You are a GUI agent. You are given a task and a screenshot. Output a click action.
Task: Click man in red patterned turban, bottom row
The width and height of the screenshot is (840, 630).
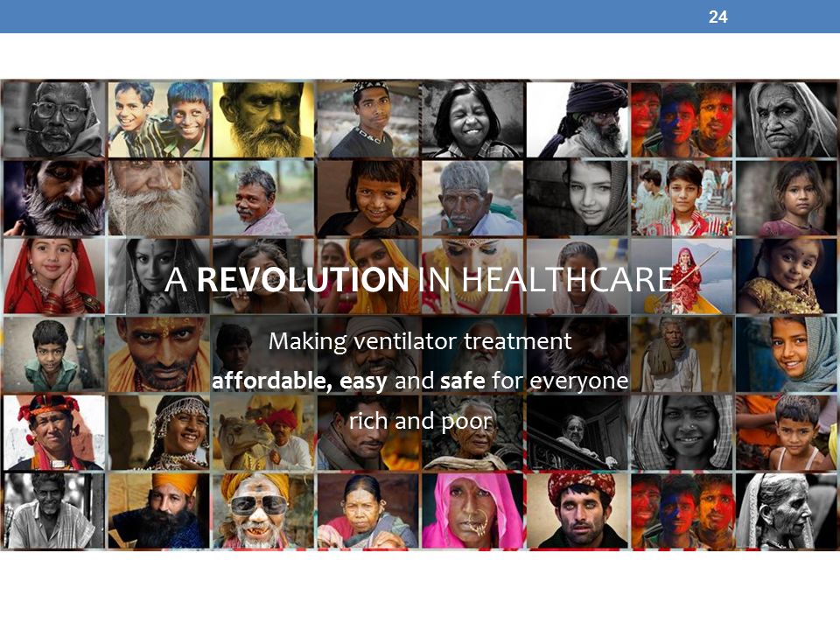[x=577, y=510]
